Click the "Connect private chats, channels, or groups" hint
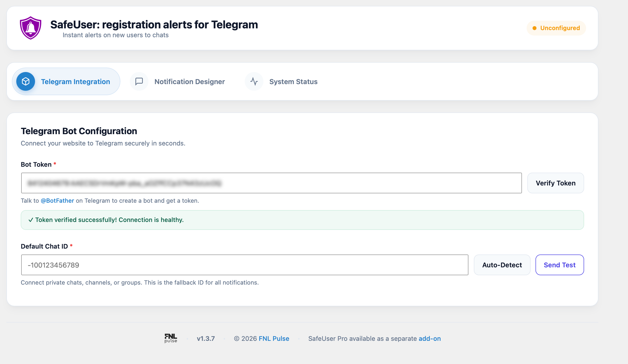The width and height of the screenshot is (628, 364). pyautogui.click(x=140, y=283)
